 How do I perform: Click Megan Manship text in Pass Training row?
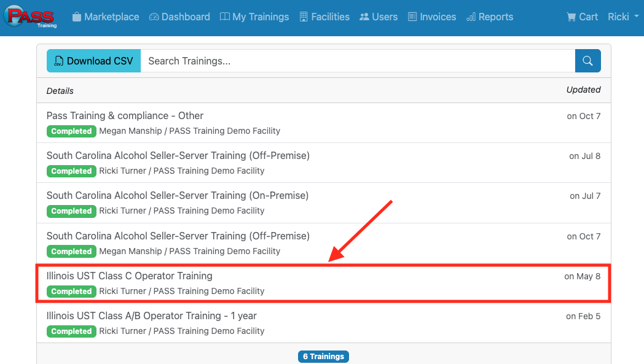pyautogui.click(x=131, y=131)
